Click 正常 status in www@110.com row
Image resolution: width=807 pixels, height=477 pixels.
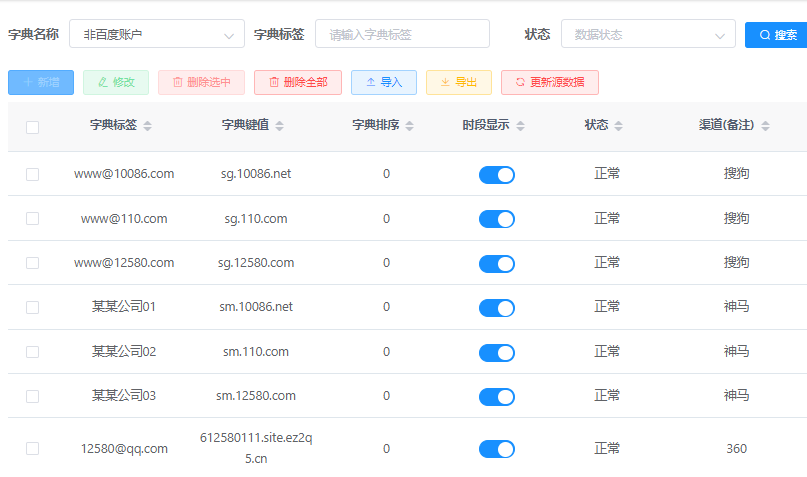pyautogui.click(x=607, y=218)
